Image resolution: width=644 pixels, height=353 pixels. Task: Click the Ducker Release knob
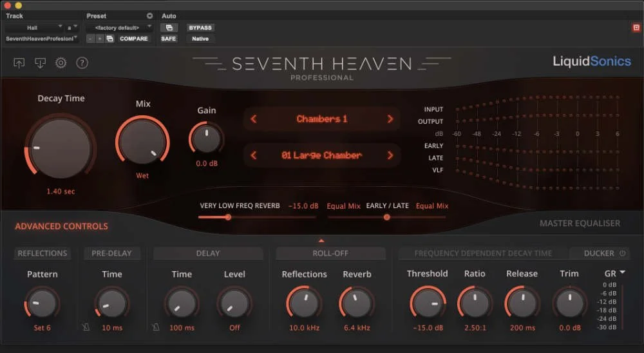point(522,303)
